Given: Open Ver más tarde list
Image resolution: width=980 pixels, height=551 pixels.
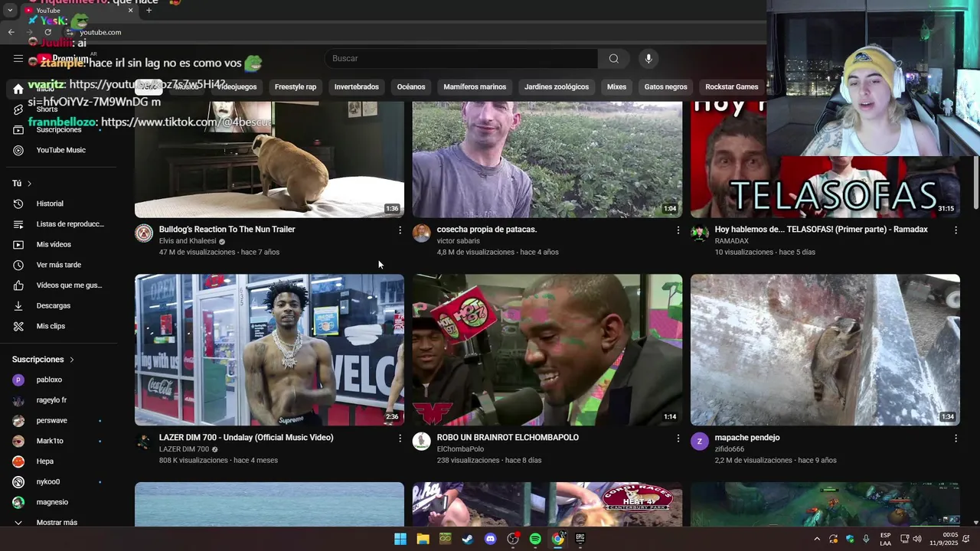Looking at the screenshot, I should coord(58,265).
